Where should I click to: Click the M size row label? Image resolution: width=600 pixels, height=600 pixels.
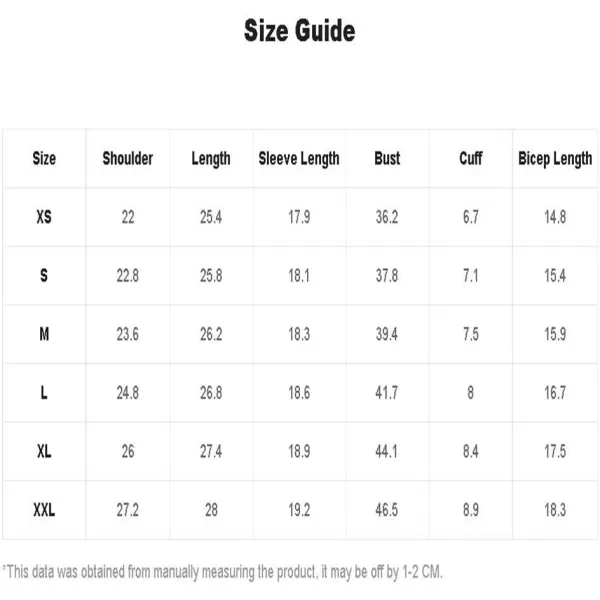click(x=44, y=334)
